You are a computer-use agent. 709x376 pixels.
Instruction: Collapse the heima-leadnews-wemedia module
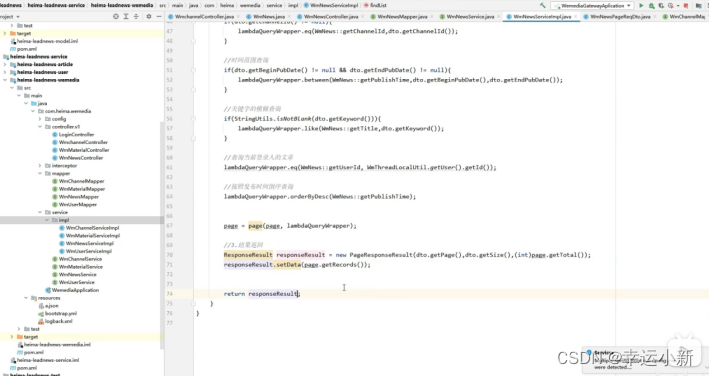tap(5, 80)
